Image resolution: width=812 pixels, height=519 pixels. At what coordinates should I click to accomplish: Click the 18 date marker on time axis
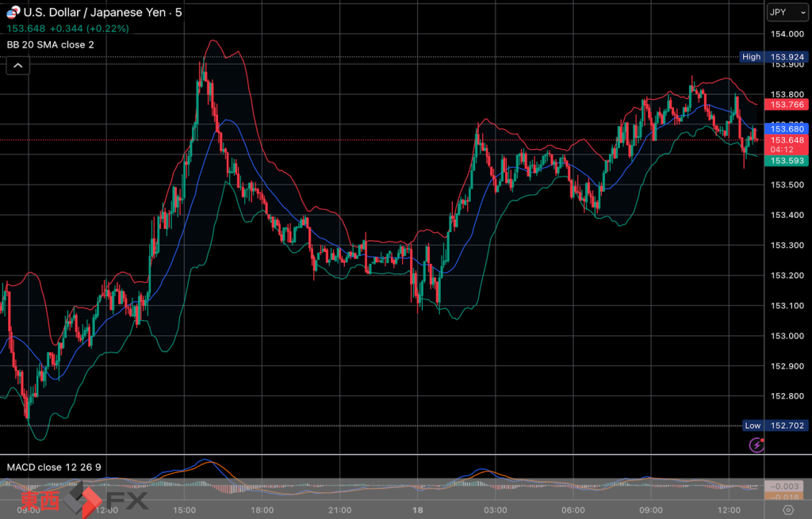418,510
